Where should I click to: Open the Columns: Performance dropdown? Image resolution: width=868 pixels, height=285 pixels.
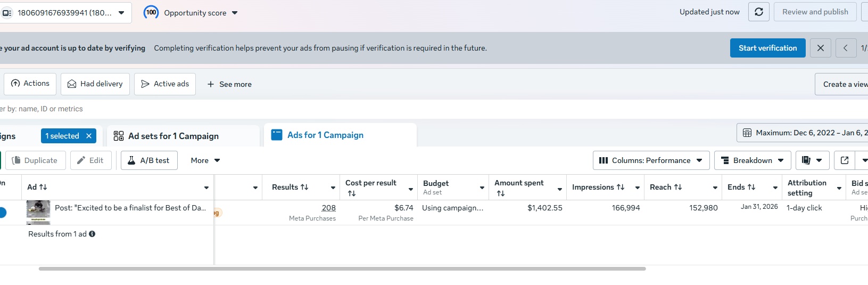tap(651, 160)
